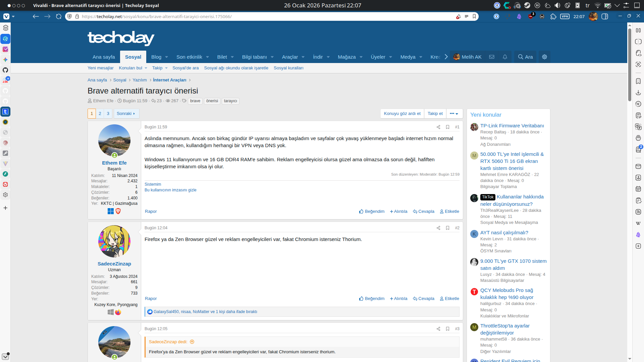644x362 pixels.
Task: Bookmark post #2 with the bookmark icon
Action: point(447,228)
